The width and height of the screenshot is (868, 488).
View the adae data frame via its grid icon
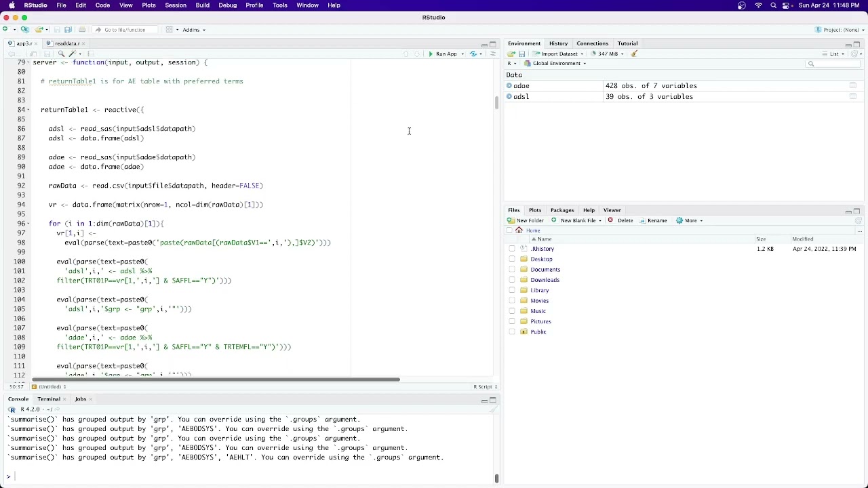click(853, 86)
